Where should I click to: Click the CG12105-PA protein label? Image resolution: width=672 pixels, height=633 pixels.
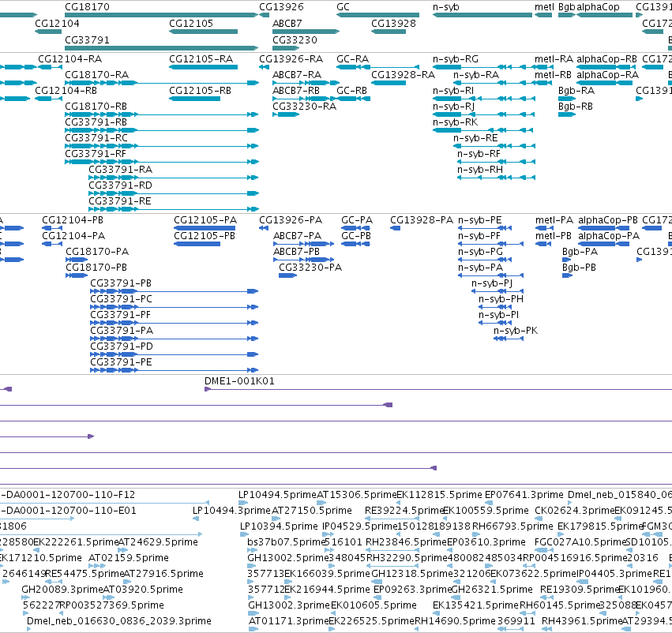click(x=205, y=219)
